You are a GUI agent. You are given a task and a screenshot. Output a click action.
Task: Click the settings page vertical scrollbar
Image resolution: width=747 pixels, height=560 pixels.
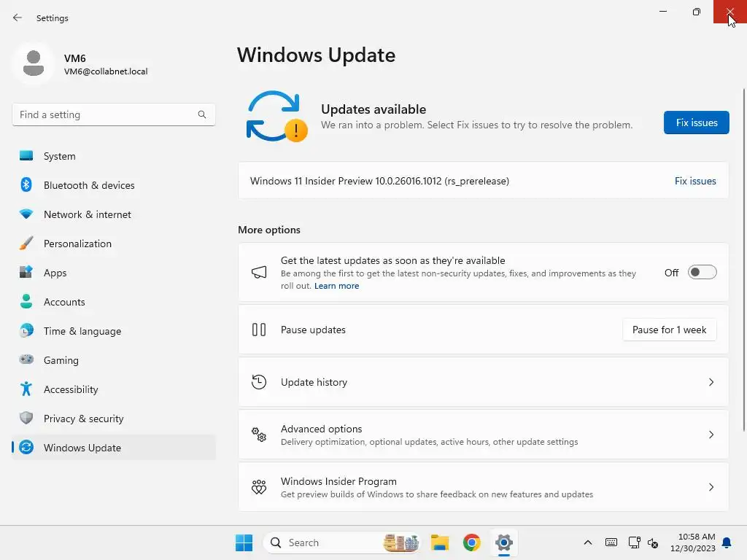pos(743,260)
